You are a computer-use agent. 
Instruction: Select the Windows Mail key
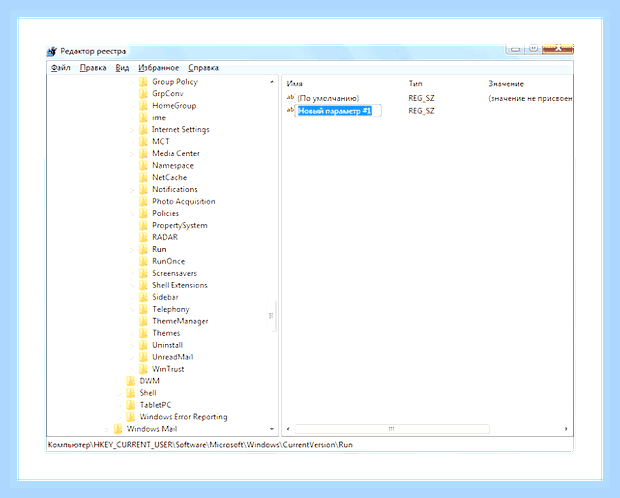click(x=152, y=429)
